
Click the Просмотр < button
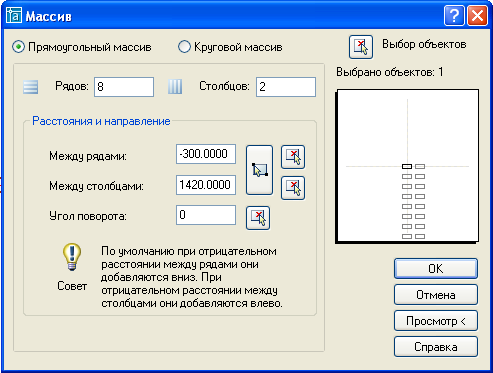tap(436, 321)
